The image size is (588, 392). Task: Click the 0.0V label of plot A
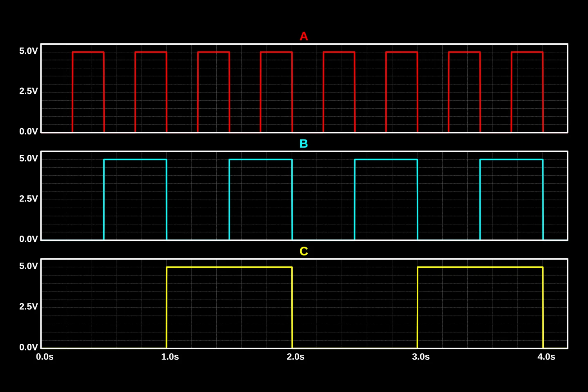29,132
